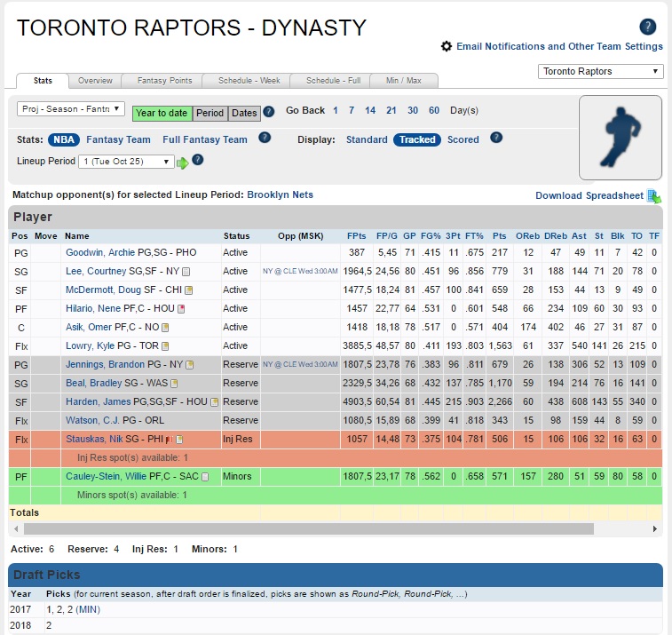Open the help icon beside the page title
672x635 pixels.
(x=647, y=27)
